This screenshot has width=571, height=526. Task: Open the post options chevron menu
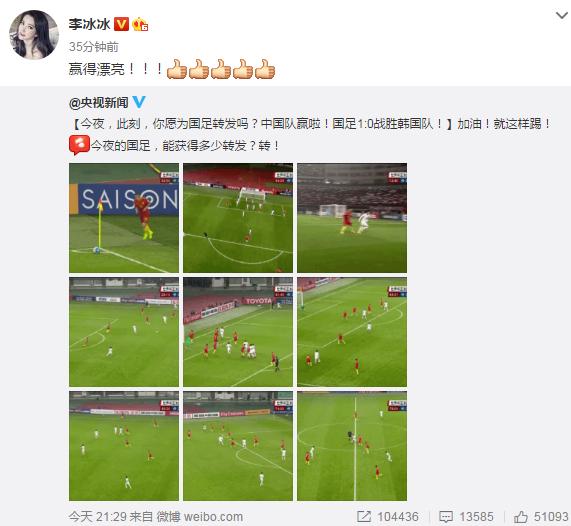562,16
